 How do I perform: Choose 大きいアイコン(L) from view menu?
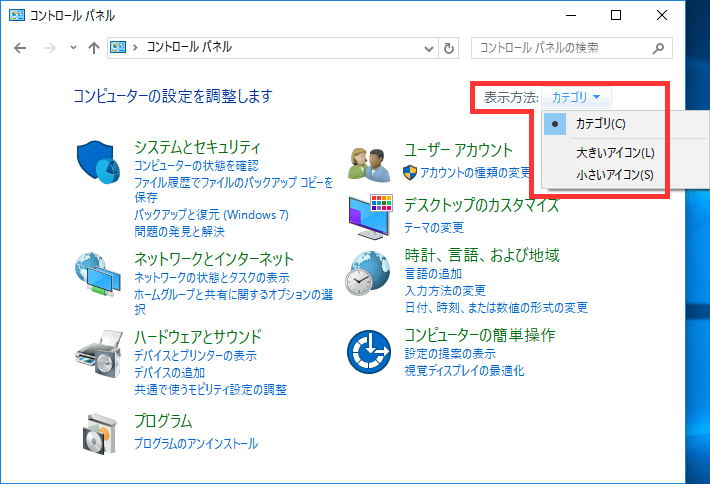click(614, 153)
